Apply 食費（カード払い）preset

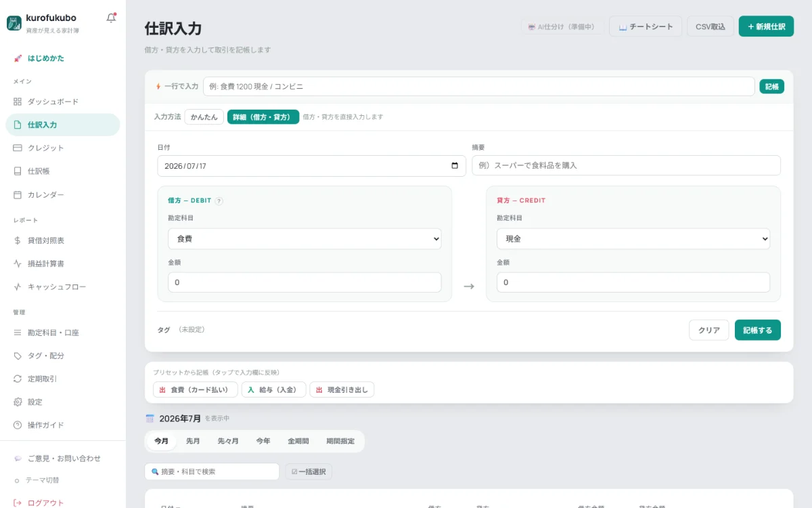point(196,389)
